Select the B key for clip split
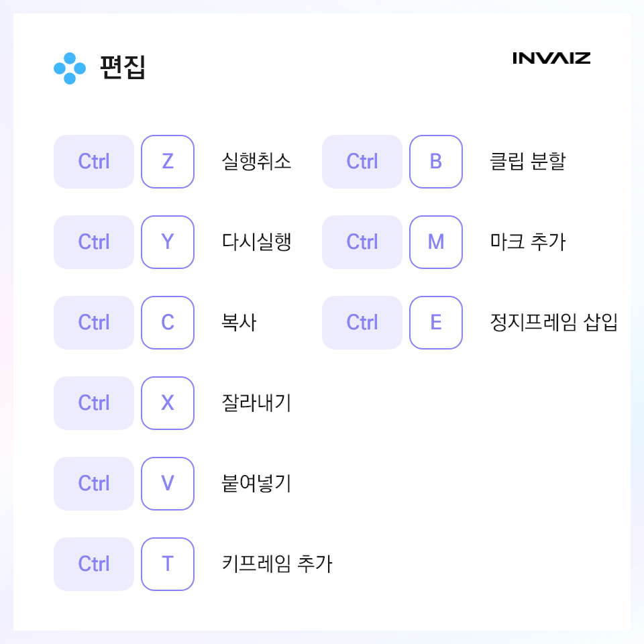This screenshot has width=644, height=644. (x=436, y=162)
